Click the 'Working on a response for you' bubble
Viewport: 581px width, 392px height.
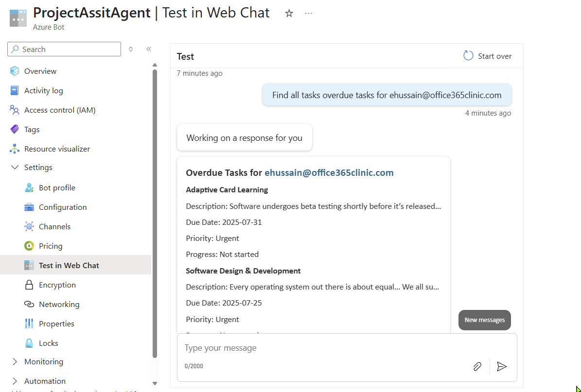pos(245,137)
